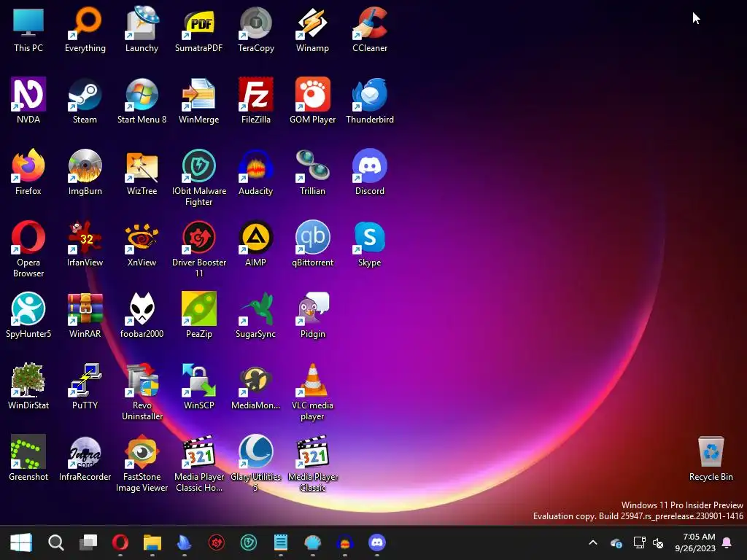This screenshot has width=747, height=560.
Task: Click the WizTree desktop shortcut
Action: tap(142, 172)
